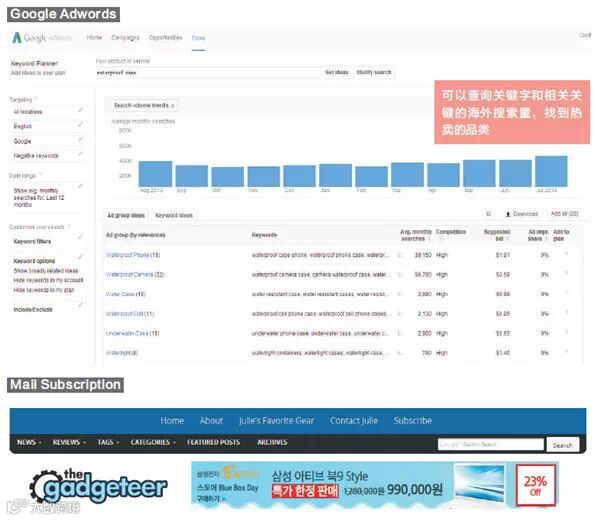Click Show broadly related ideas option
The height and width of the screenshot is (520, 600).
pos(46,271)
